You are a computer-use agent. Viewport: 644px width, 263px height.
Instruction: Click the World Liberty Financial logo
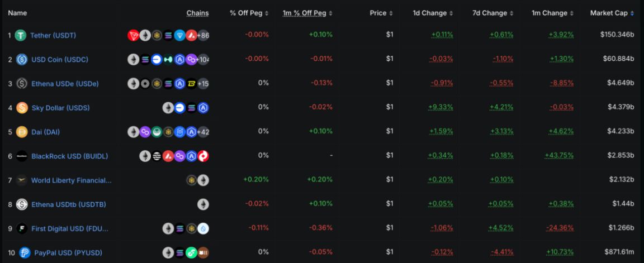(22, 180)
